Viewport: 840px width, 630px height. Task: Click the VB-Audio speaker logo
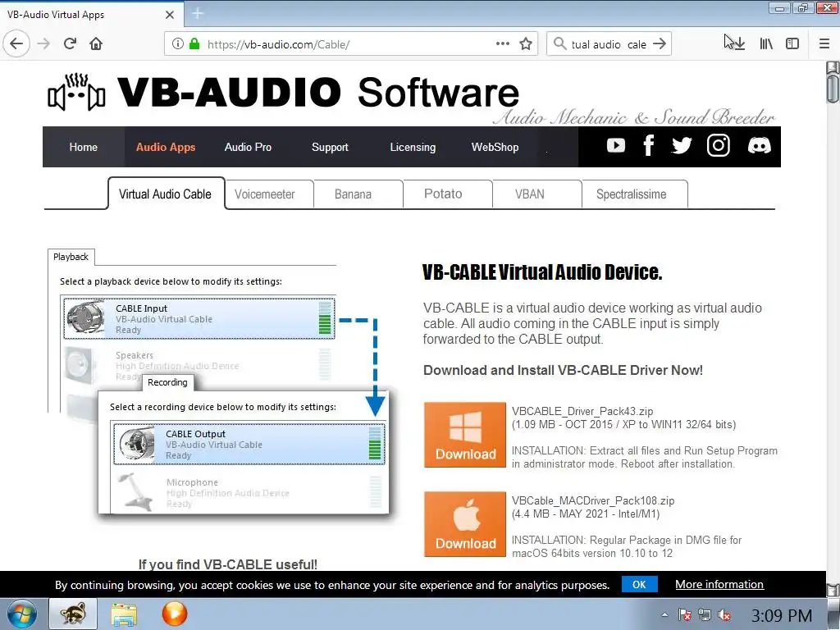pyautogui.click(x=76, y=92)
